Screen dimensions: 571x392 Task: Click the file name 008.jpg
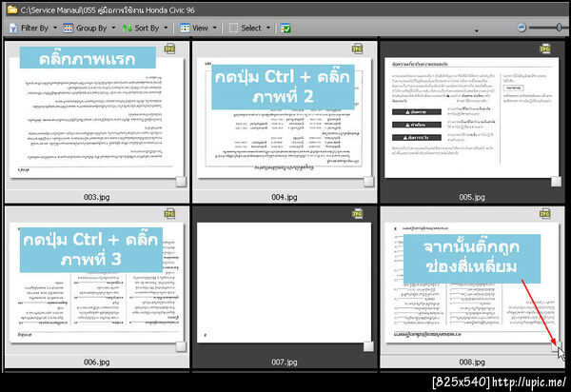tap(472, 362)
